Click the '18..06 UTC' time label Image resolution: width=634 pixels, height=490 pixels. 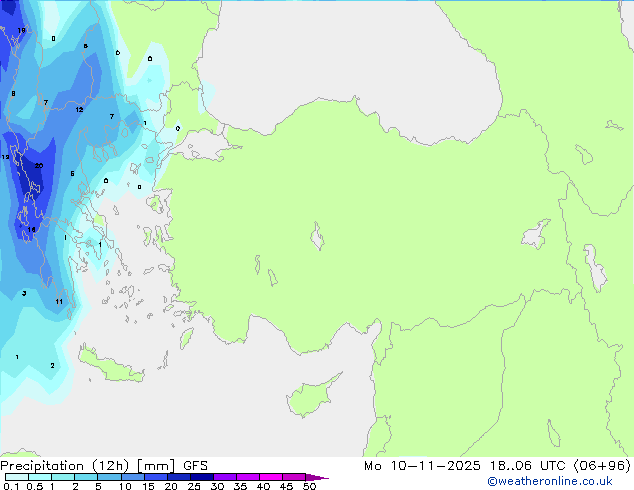click(x=527, y=466)
